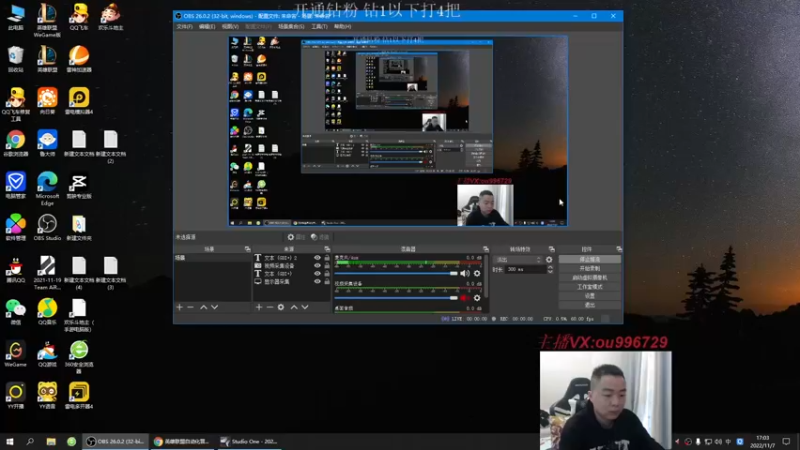
Task: Adjust the first mixer channel volume slider
Action: pyautogui.click(x=396, y=273)
